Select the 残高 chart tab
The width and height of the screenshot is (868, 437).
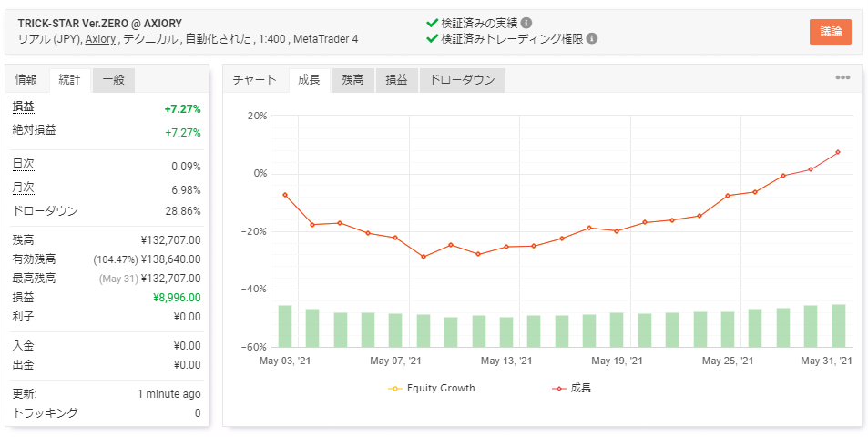click(x=352, y=80)
